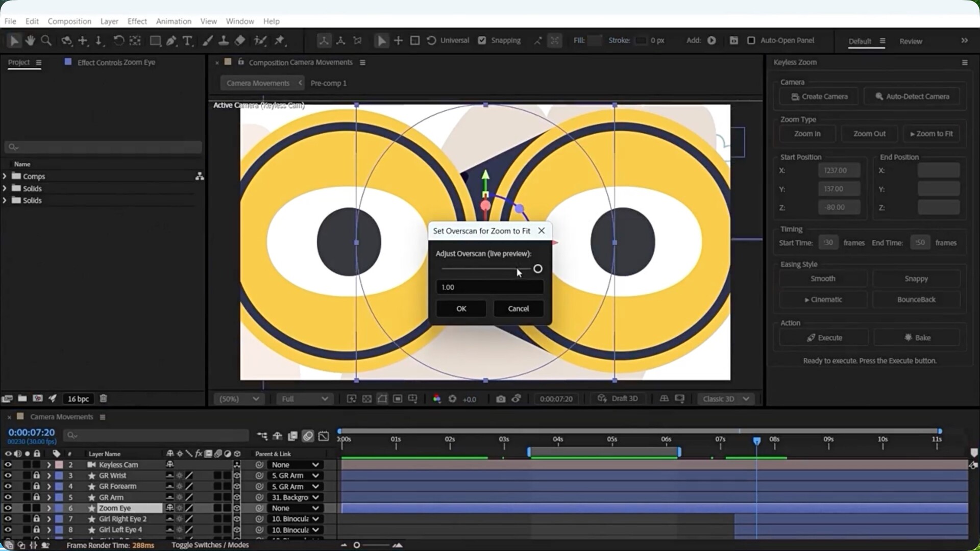Delete selected project item with trash icon
The image size is (980, 551).
coord(103,398)
